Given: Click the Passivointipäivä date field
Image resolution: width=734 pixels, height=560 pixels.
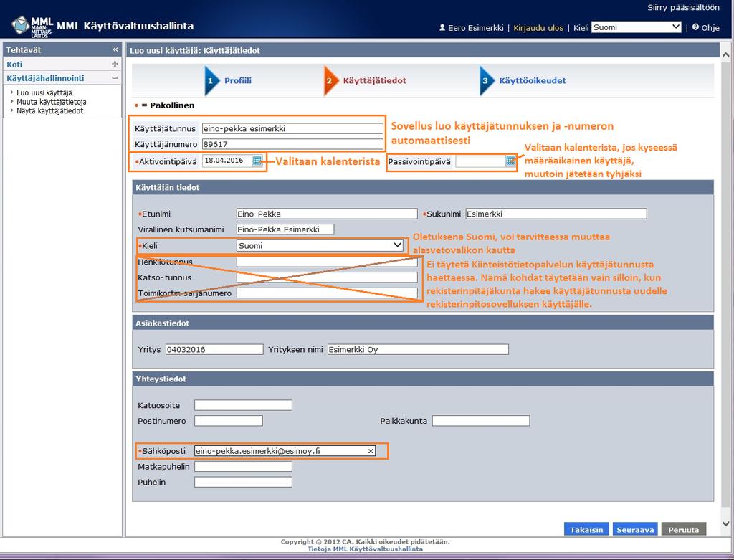Looking at the screenshot, I should coord(480,161).
